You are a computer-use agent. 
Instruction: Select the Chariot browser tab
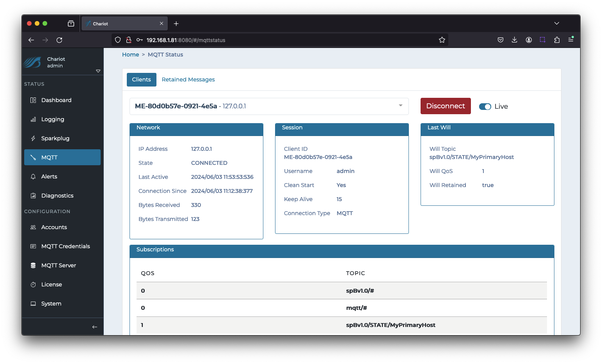pyautogui.click(x=125, y=23)
